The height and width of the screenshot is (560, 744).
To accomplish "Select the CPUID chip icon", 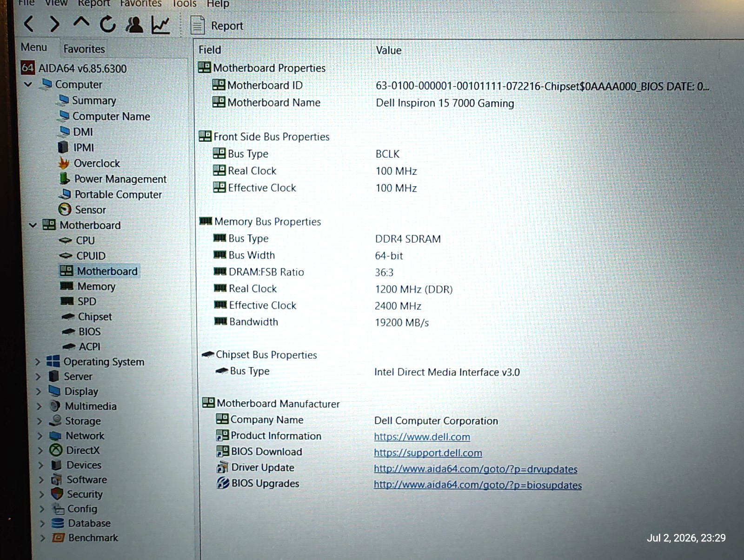I will (66, 255).
